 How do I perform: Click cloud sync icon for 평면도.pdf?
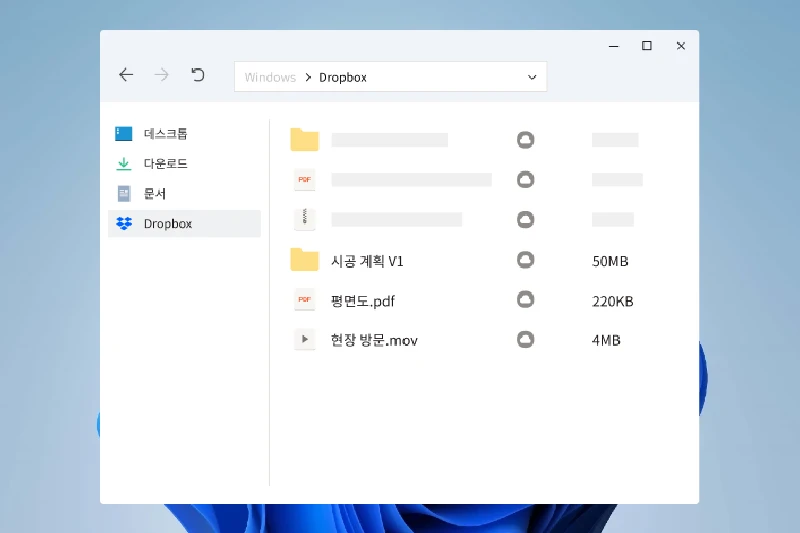pos(526,299)
